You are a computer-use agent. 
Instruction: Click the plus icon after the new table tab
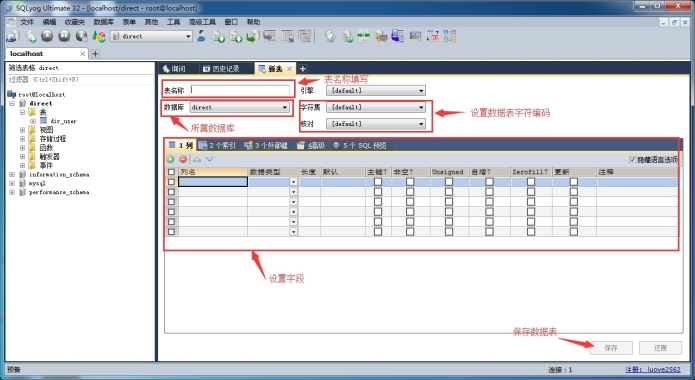coord(303,68)
